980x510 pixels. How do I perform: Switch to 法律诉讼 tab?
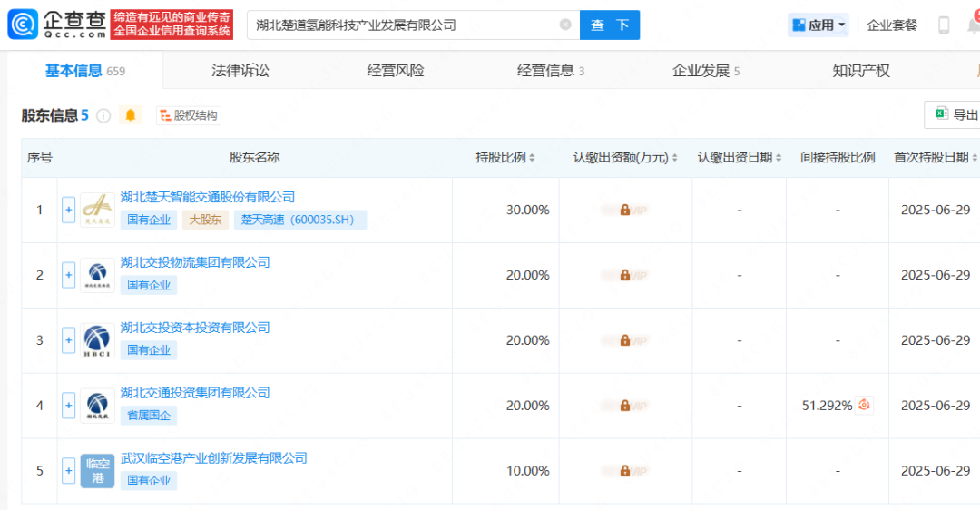(240, 71)
